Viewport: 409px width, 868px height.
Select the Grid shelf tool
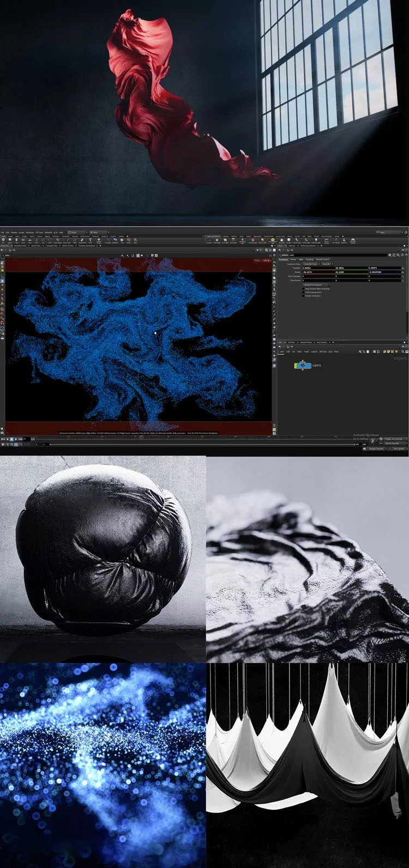coord(29,240)
